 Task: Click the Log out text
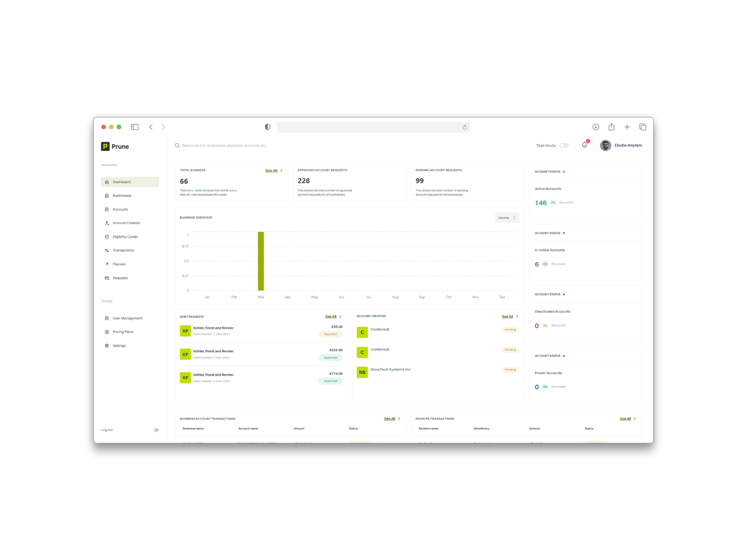pos(107,430)
